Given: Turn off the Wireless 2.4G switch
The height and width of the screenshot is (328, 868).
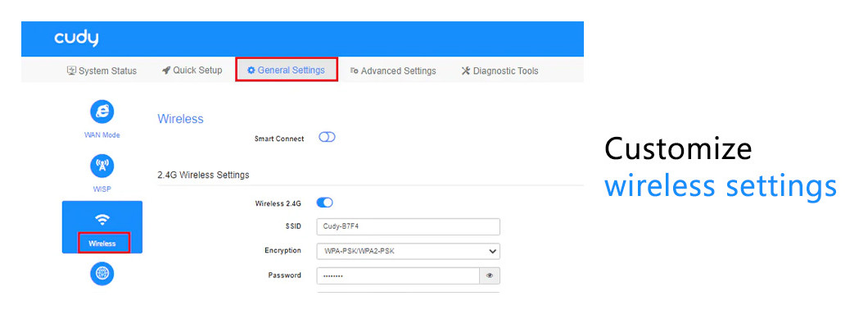Looking at the screenshot, I should [x=324, y=203].
